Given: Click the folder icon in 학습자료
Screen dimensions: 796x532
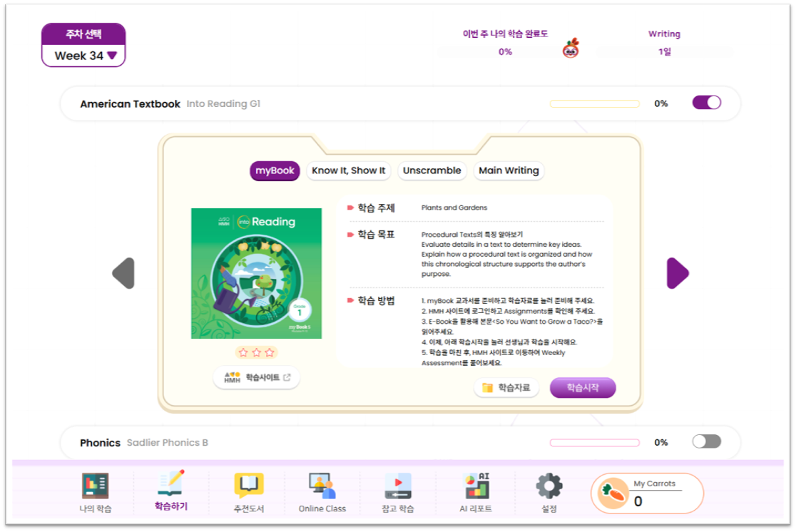Looking at the screenshot, I should point(487,388).
